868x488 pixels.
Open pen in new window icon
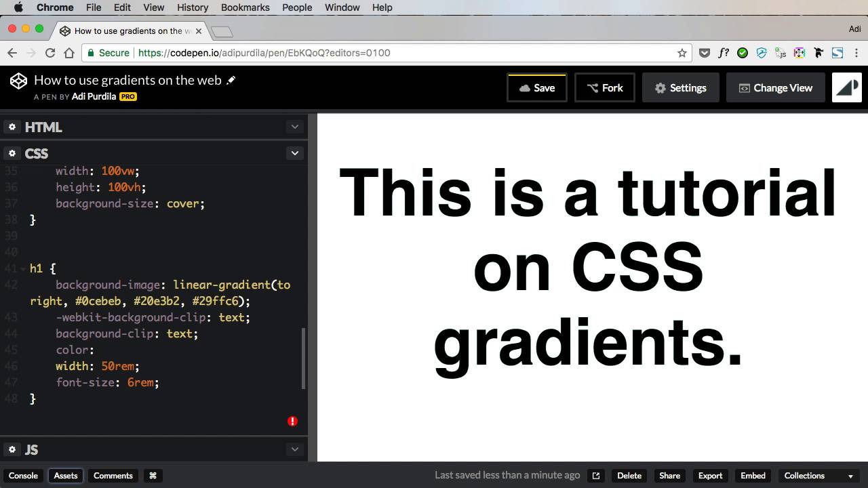[595, 476]
